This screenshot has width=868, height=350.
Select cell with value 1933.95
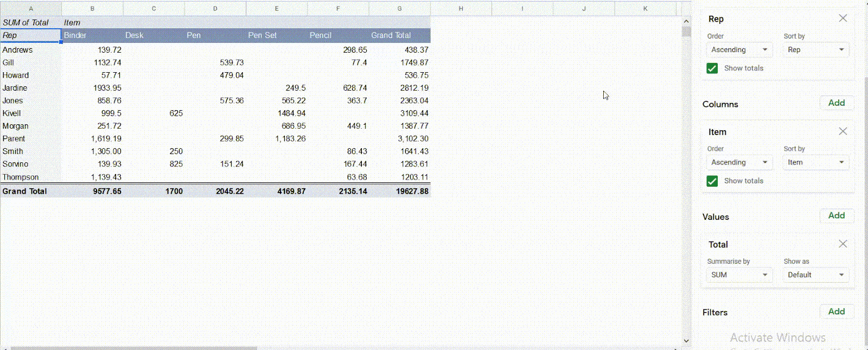tap(92, 88)
